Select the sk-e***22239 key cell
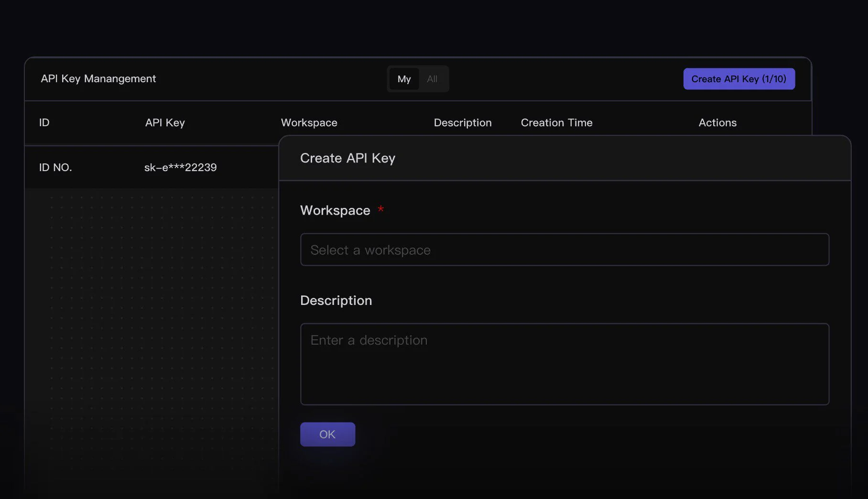 180,167
